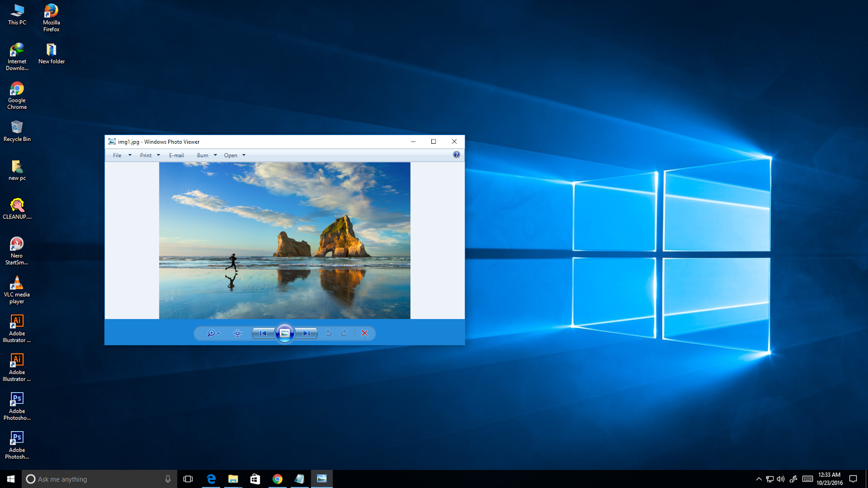868x488 pixels.
Task: Start slide show with the center button
Action: point(285,333)
